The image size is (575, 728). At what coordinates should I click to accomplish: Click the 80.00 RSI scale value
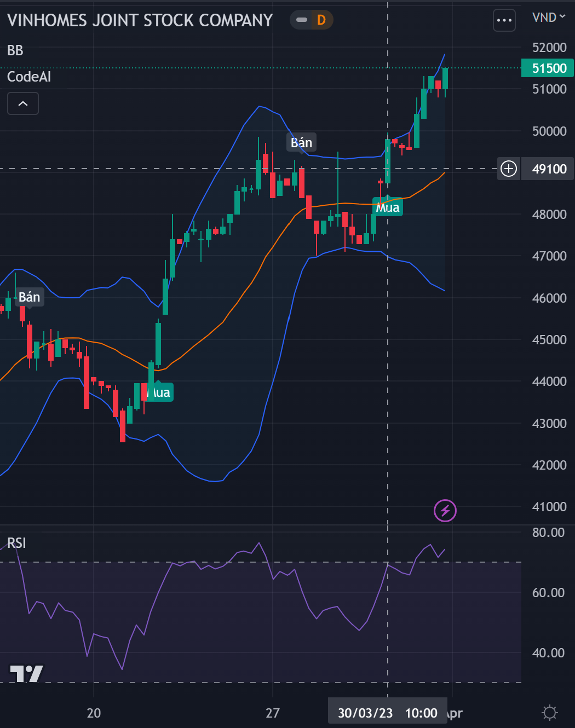click(x=548, y=533)
